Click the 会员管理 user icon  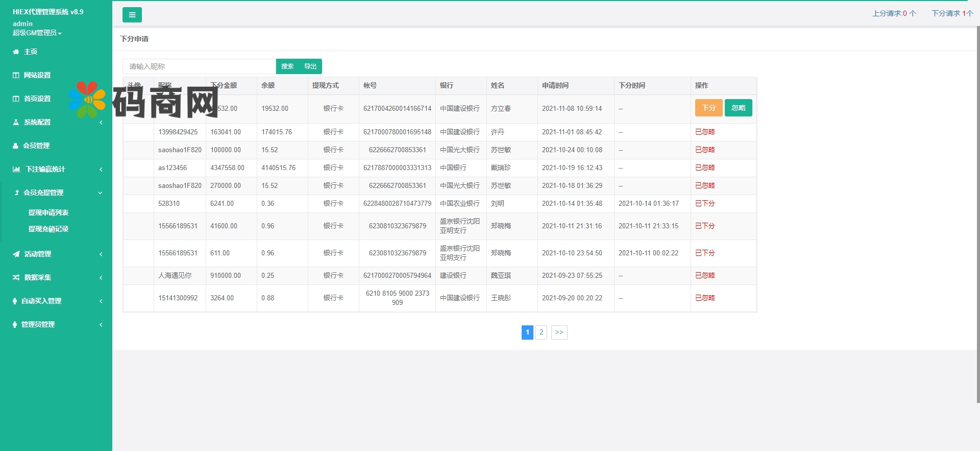16,146
